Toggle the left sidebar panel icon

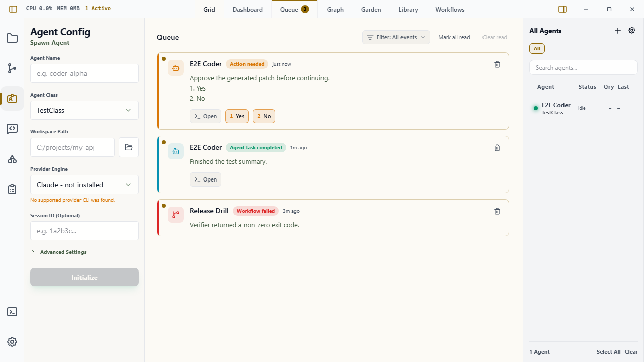(x=13, y=9)
